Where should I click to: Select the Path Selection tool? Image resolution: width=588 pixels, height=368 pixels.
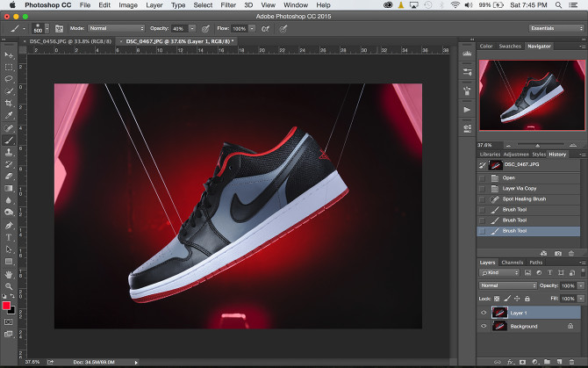coord(9,249)
